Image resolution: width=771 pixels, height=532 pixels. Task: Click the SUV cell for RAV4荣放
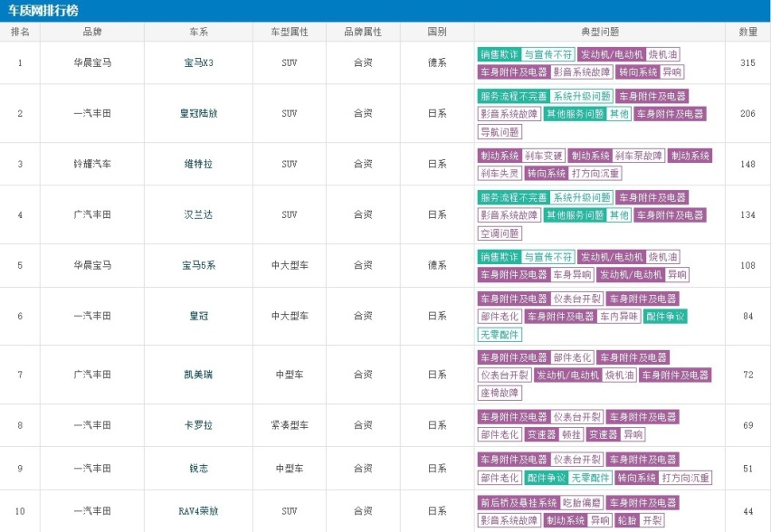click(x=290, y=511)
